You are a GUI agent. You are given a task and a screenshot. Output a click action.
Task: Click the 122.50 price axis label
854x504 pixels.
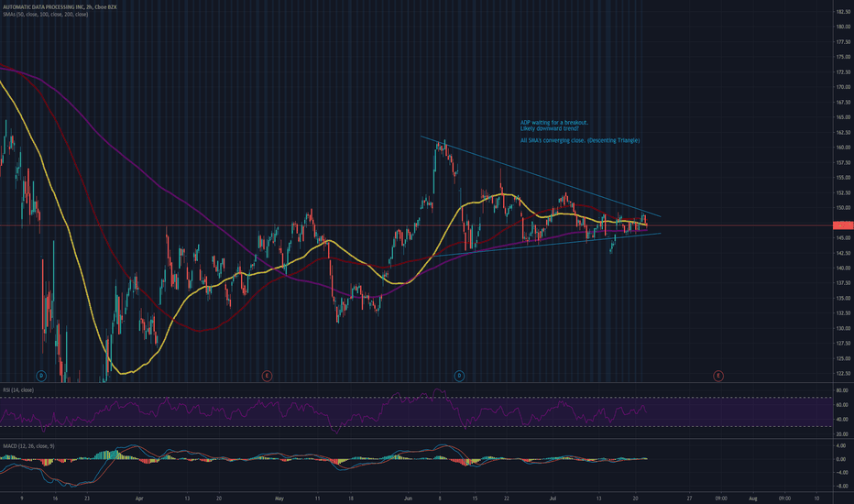click(843, 374)
